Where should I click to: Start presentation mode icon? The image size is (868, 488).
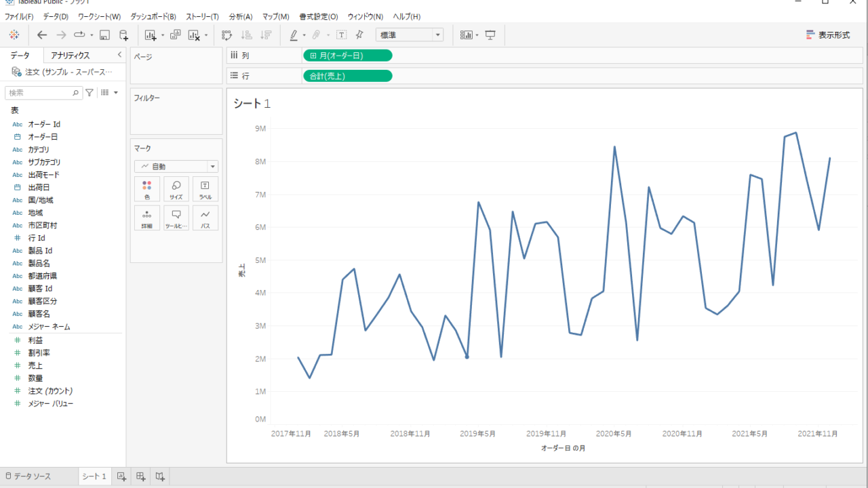pyautogui.click(x=490, y=35)
